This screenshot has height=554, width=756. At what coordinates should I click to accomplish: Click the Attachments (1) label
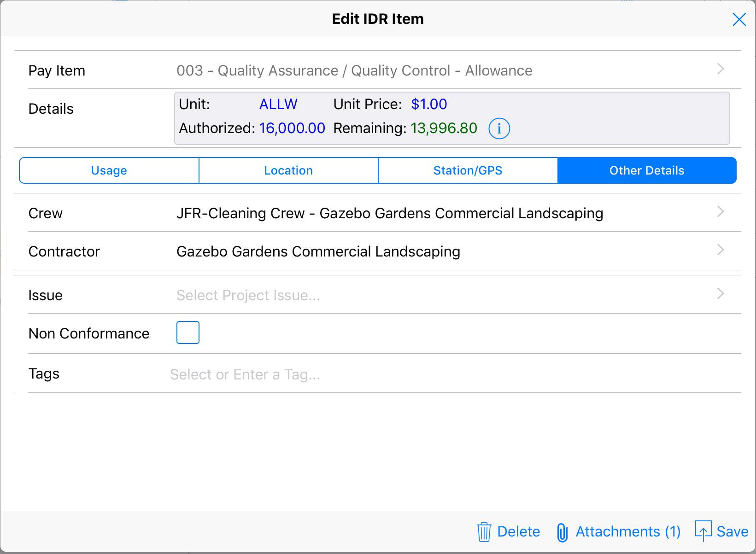628,531
